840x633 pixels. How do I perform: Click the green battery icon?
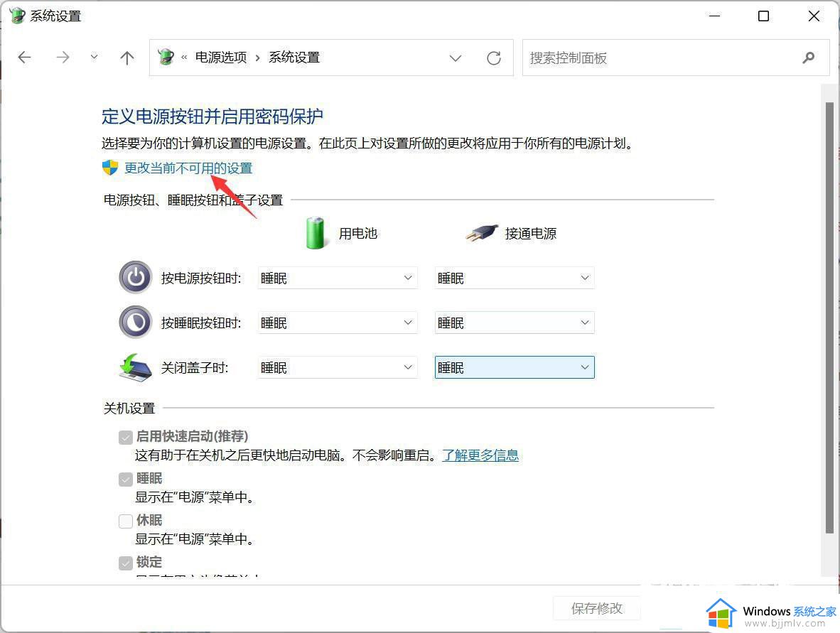click(315, 233)
